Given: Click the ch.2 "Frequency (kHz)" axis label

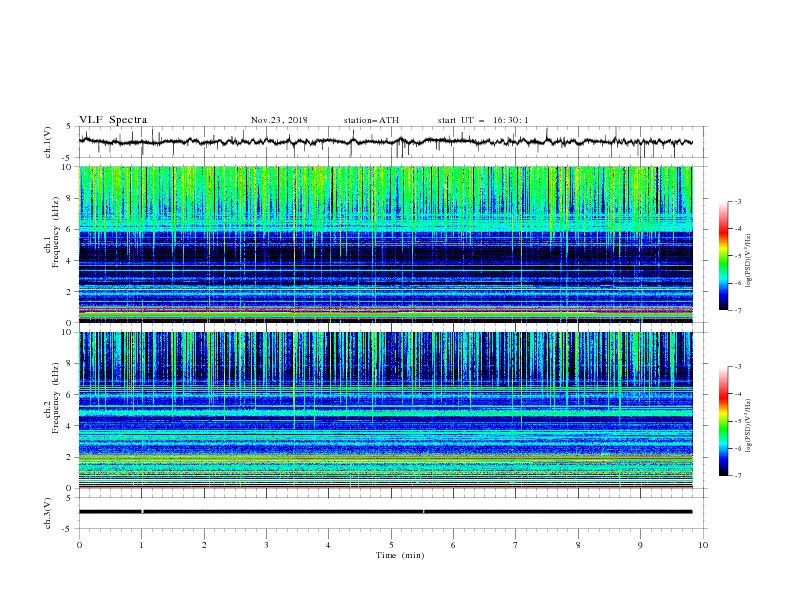Looking at the screenshot, I should tap(55, 398).
